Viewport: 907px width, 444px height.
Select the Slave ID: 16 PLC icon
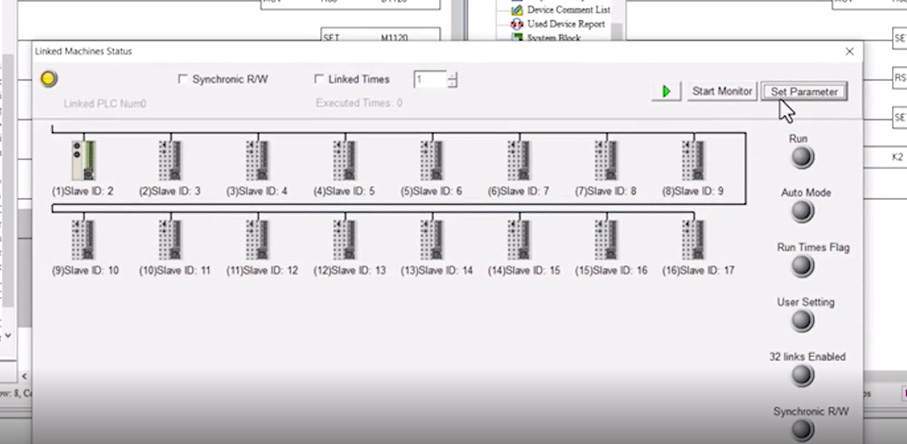pos(606,240)
